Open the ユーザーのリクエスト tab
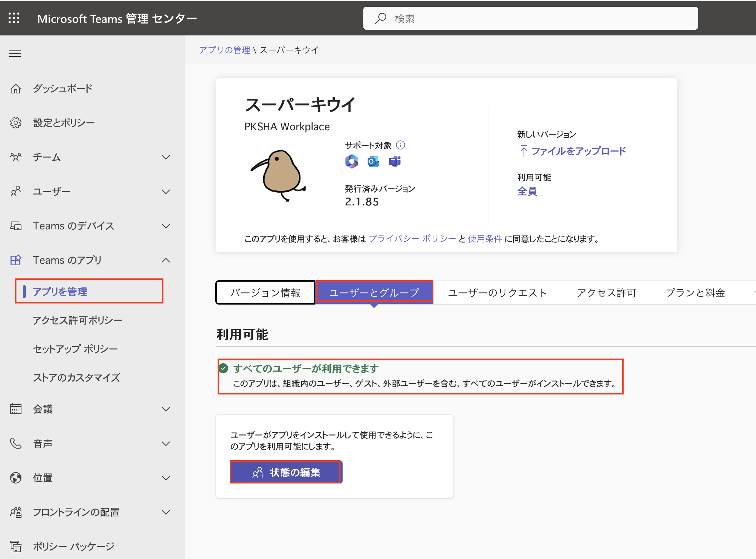756x559 pixels. pyautogui.click(x=497, y=293)
